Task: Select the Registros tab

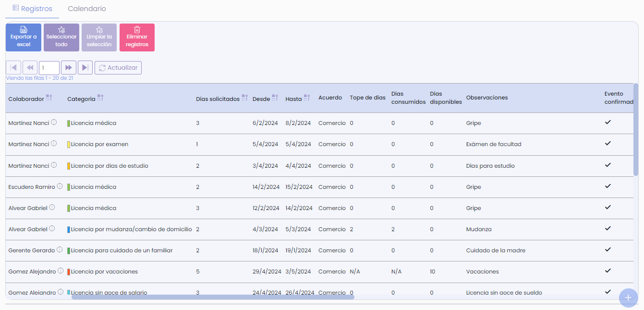Action: click(32, 9)
